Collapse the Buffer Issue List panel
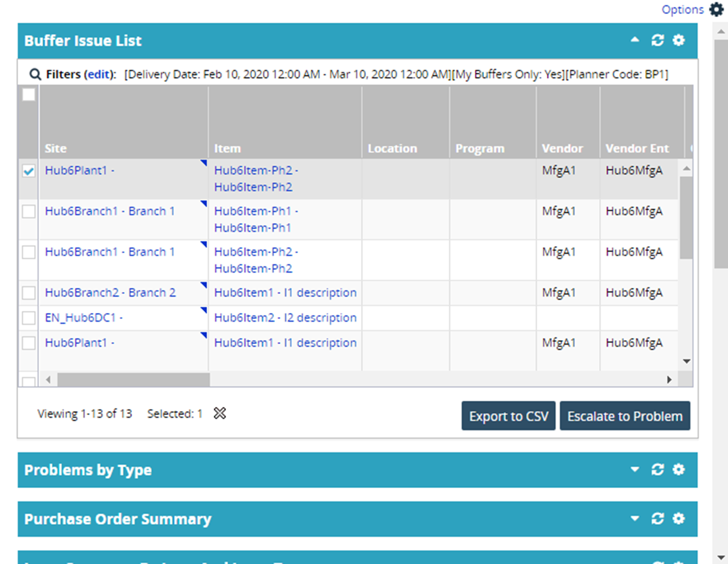Image resolution: width=728 pixels, height=564 pixels. [x=635, y=40]
